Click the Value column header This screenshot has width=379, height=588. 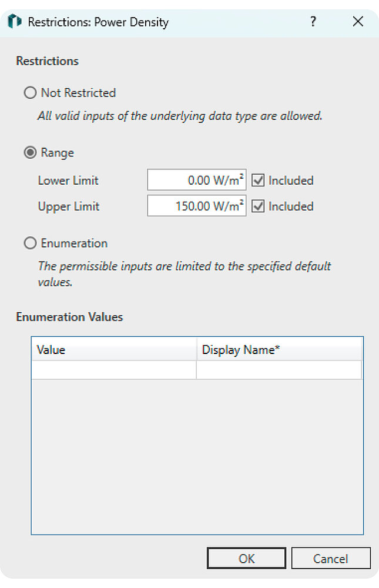coord(113,350)
